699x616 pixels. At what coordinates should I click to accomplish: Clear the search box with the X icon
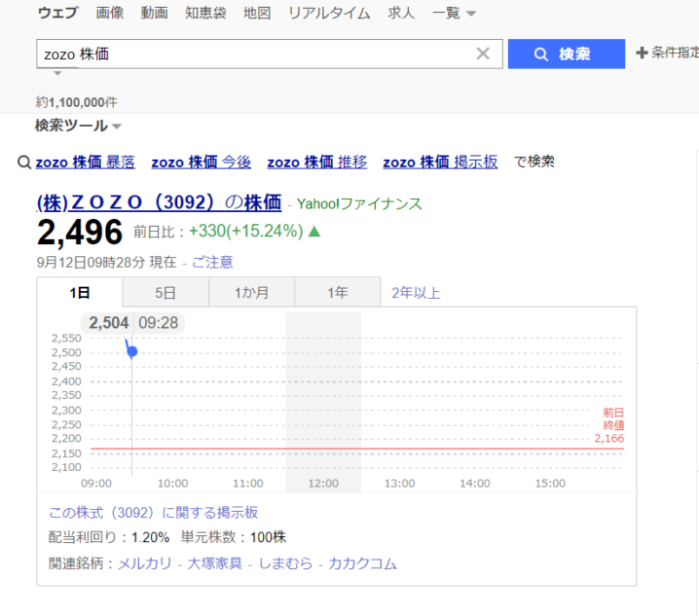coord(483,54)
